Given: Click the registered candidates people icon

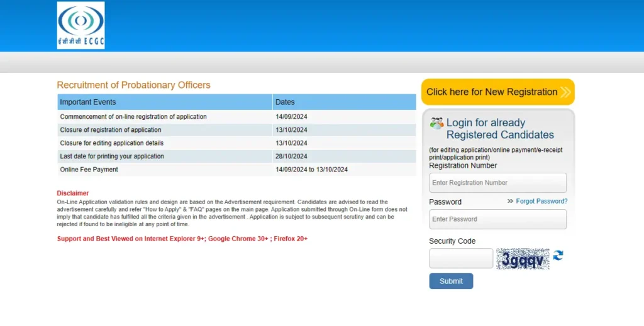Looking at the screenshot, I should click(436, 123).
